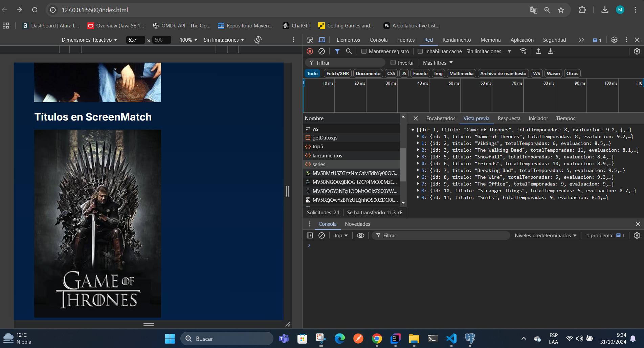
Task: Open network throttling Sin limitaciones dropdown
Action: coord(488,51)
